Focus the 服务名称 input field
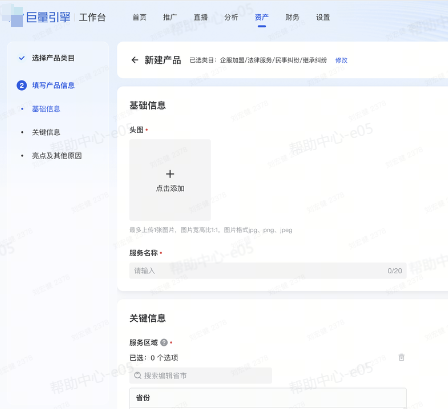 268,271
